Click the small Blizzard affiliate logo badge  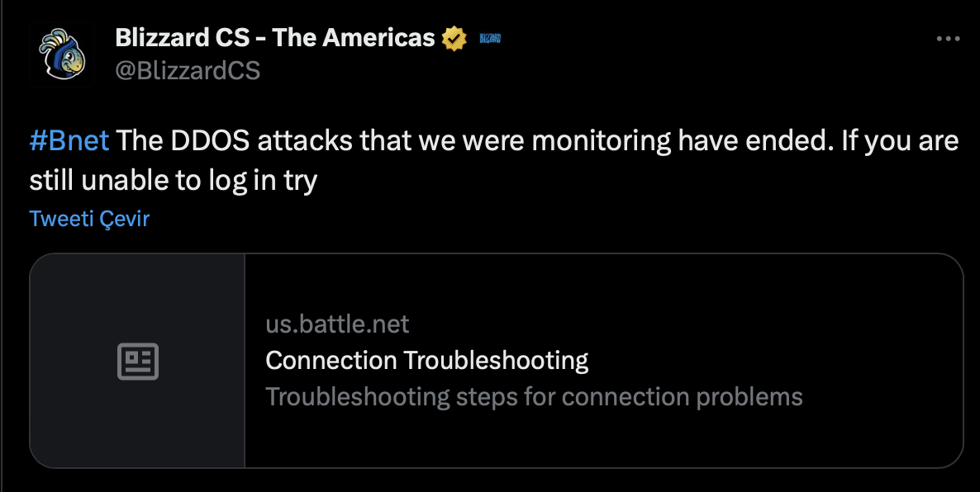click(490, 38)
